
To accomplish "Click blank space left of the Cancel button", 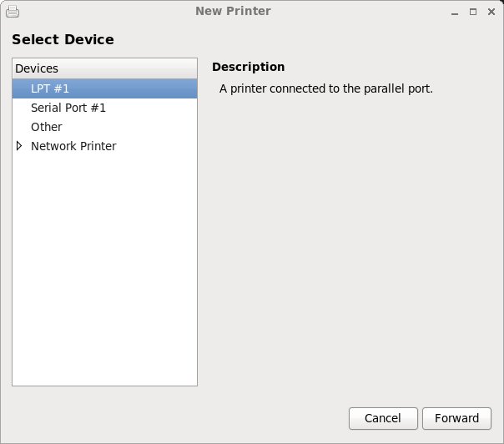I will tap(250, 418).
